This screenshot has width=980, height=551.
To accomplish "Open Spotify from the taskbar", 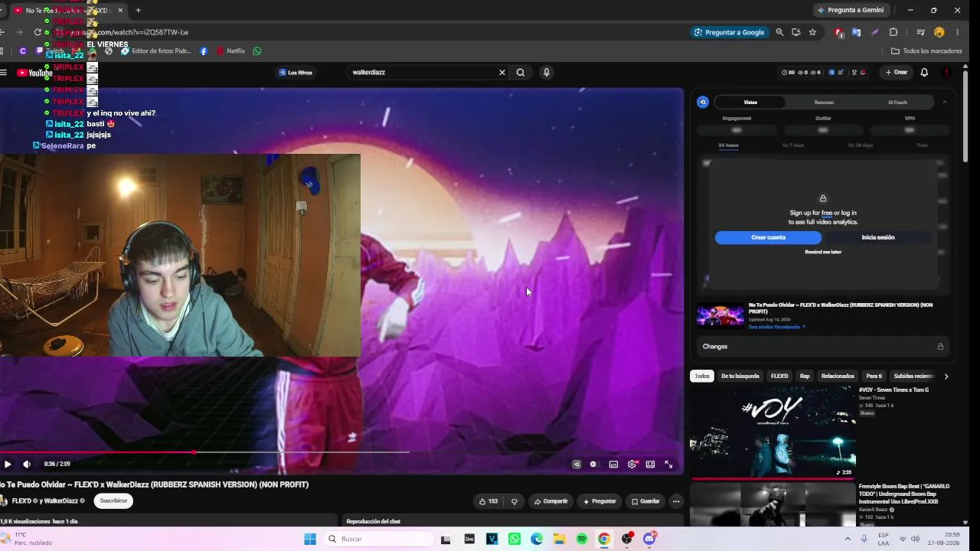I will click(x=582, y=539).
